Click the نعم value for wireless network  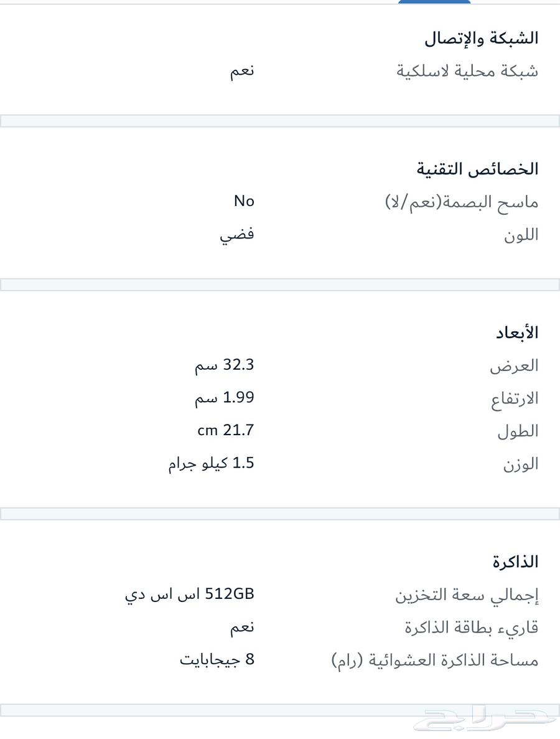point(241,71)
